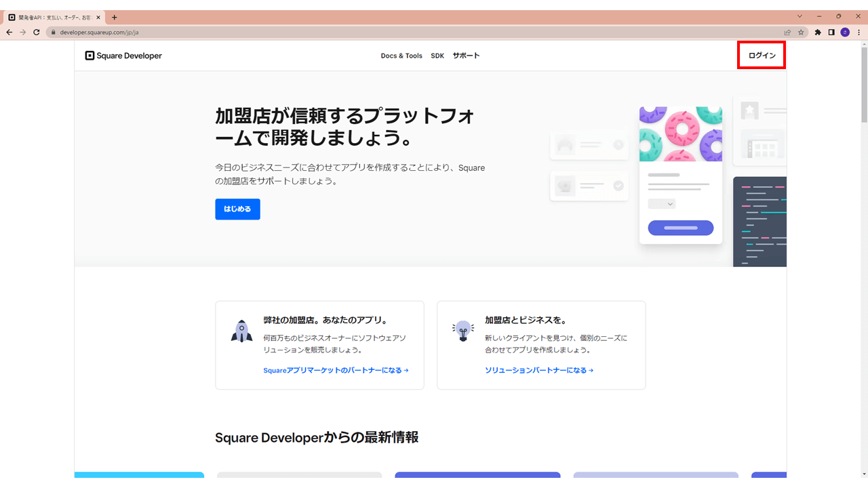This screenshot has width=868, height=488.
Task: Open the Docs & Tools menu
Action: click(401, 56)
